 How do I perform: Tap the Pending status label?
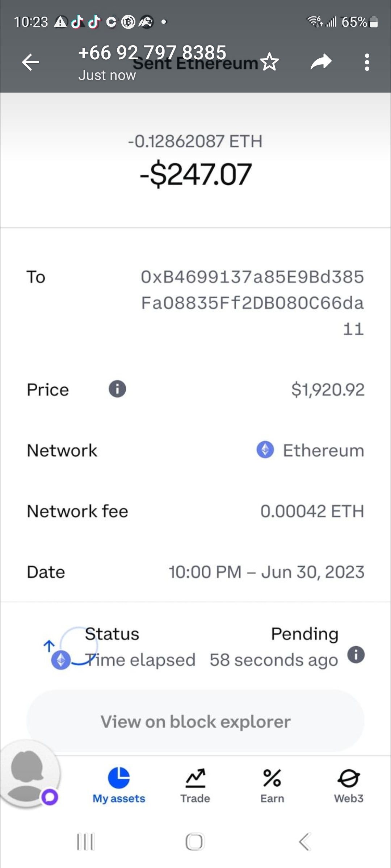(304, 634)
